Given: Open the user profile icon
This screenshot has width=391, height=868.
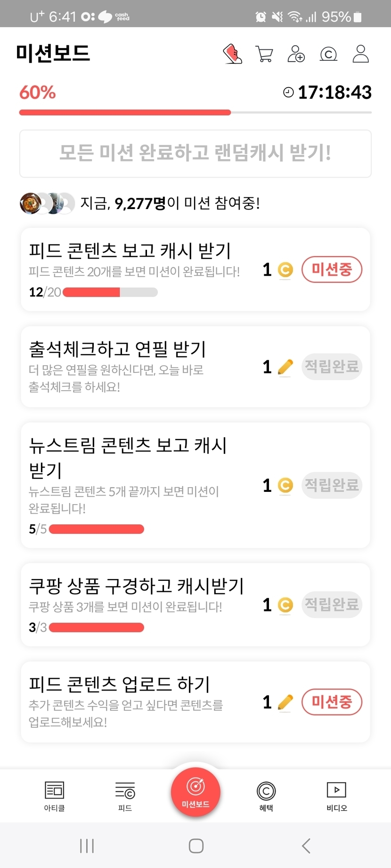Looking at the screenshot, I should point(361,54).
